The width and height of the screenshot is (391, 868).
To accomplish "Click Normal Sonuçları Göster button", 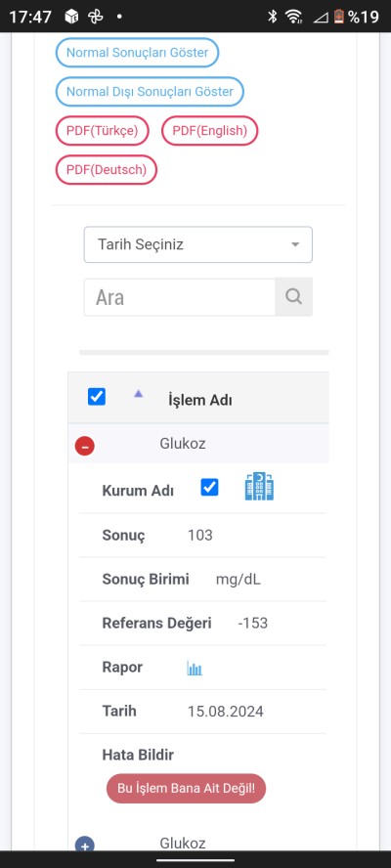I will (x=138, y=53).
